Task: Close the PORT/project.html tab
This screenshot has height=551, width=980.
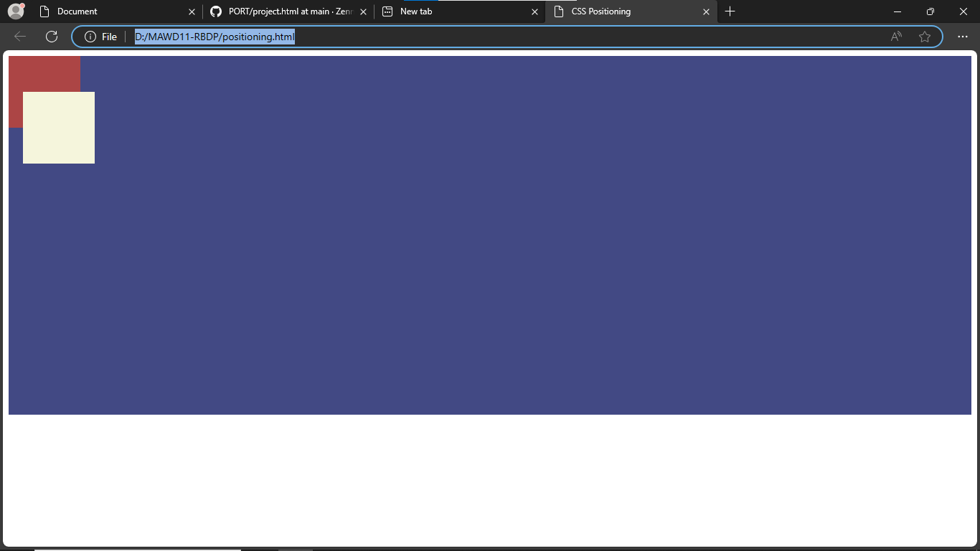Action: [363, 11]
